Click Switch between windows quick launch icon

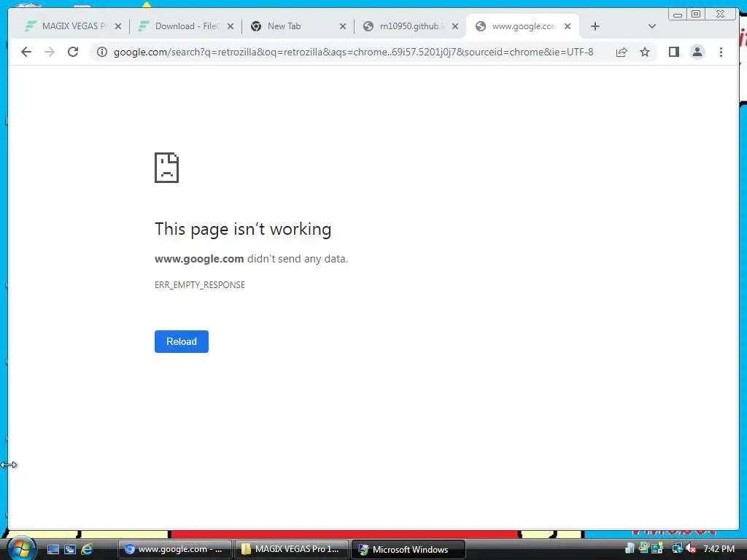click(x=70, y=549)
